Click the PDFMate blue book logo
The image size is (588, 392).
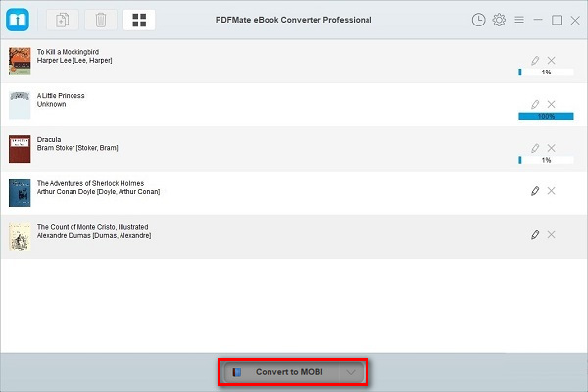[18, 20]
